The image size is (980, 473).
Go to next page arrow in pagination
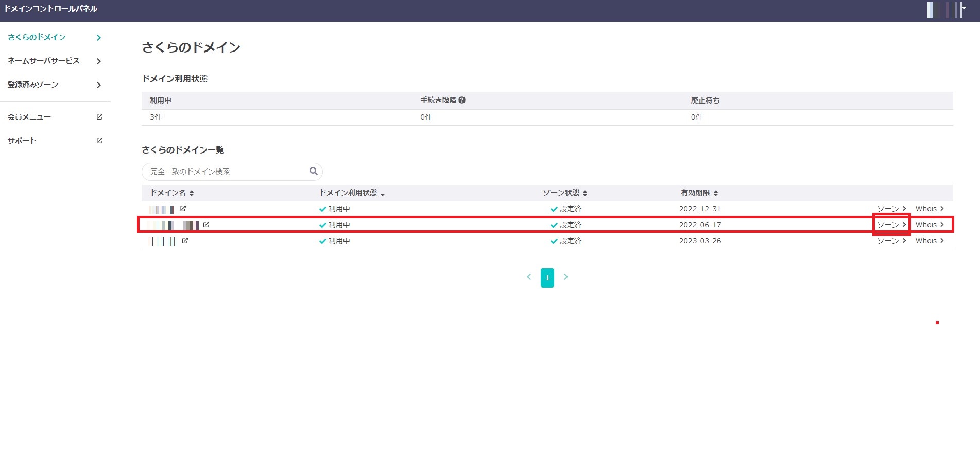coord(566,277)
